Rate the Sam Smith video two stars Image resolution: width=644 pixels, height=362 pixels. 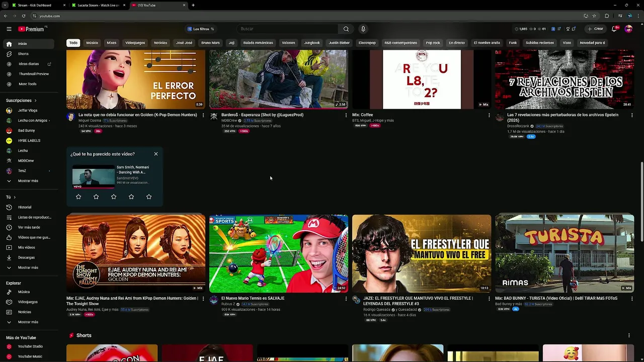(x=96, y=197)
